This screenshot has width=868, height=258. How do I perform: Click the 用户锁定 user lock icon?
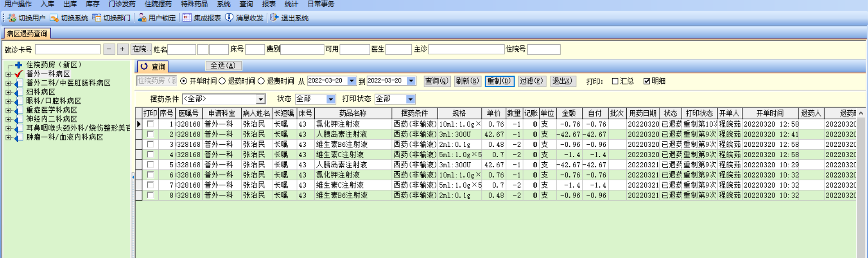pyautogui.click(x=142, y=18)
